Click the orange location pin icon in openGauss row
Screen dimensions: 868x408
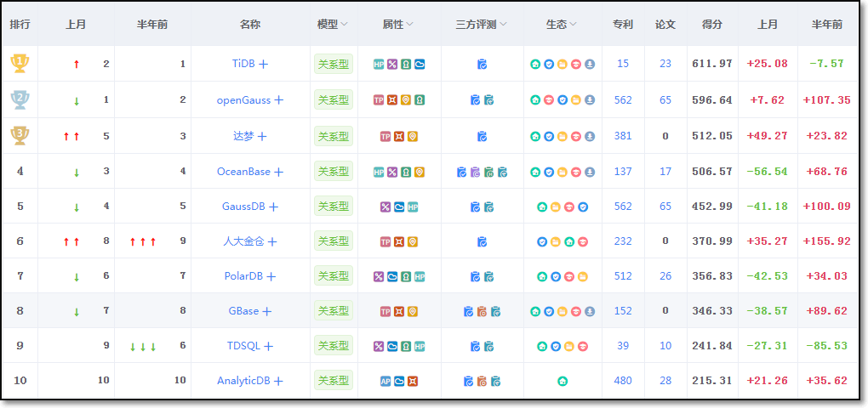tap(406, 100)
